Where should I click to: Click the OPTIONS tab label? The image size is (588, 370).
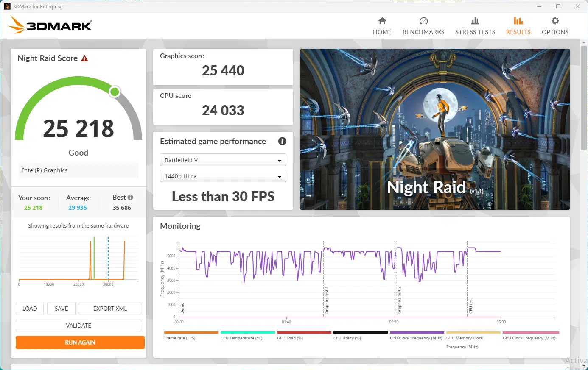pyautogui.click(x=555, y=32)
